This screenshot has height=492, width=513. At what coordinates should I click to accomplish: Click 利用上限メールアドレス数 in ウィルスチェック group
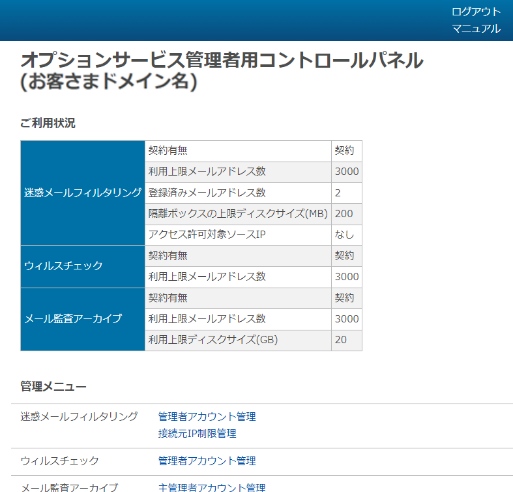[238, 277]
